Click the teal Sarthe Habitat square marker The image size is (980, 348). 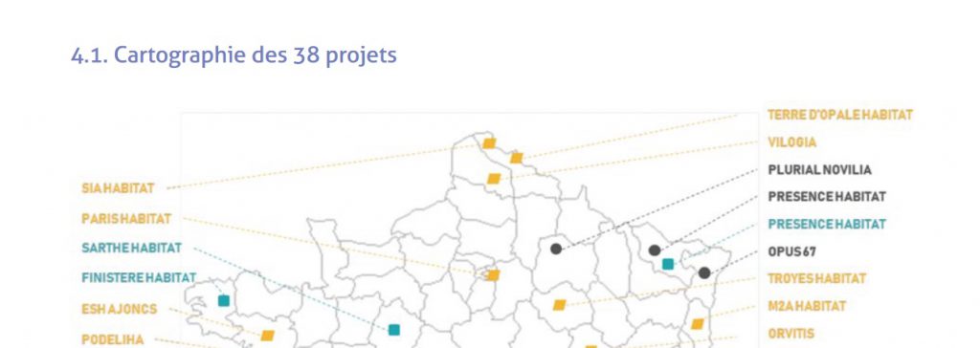(393, 329)
